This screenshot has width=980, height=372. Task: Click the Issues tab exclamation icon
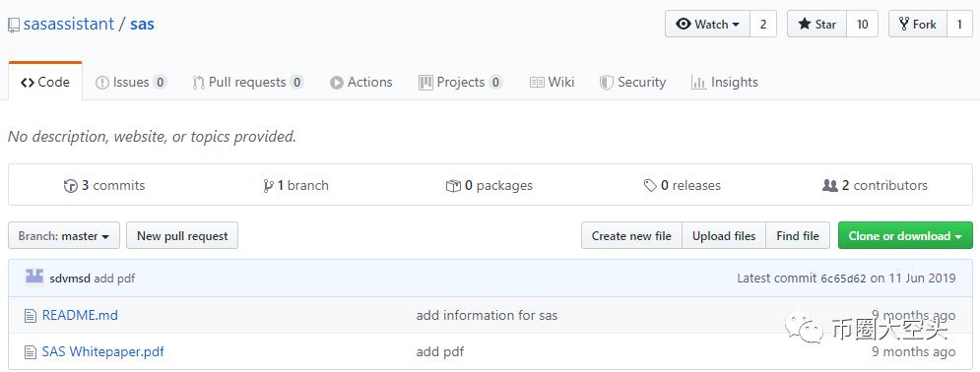point(101,83)
